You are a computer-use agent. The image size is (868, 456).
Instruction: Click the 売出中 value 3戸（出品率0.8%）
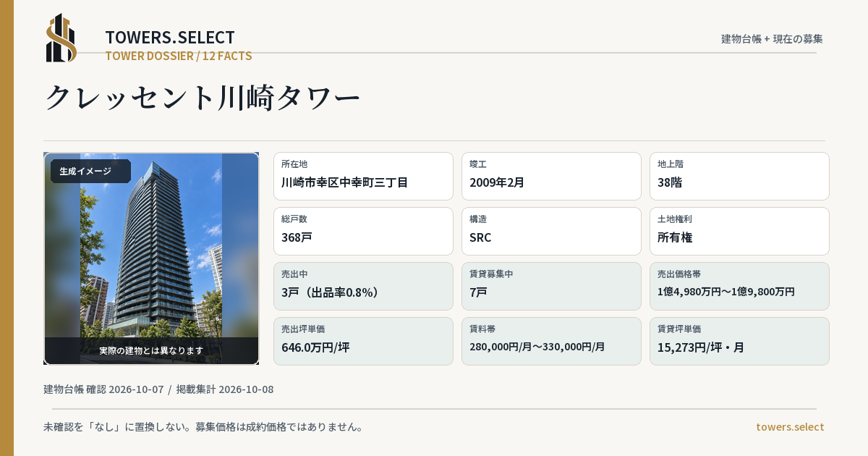[330, 292]
